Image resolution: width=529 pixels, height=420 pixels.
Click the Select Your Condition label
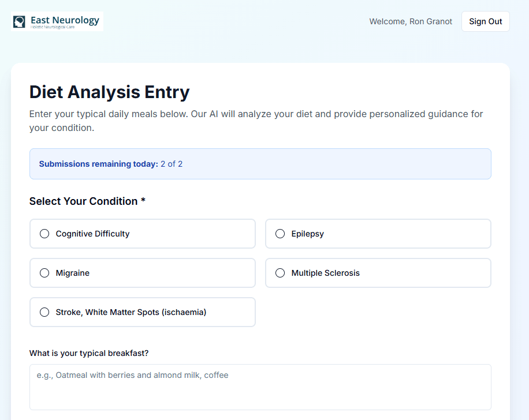tap(87, 201)
